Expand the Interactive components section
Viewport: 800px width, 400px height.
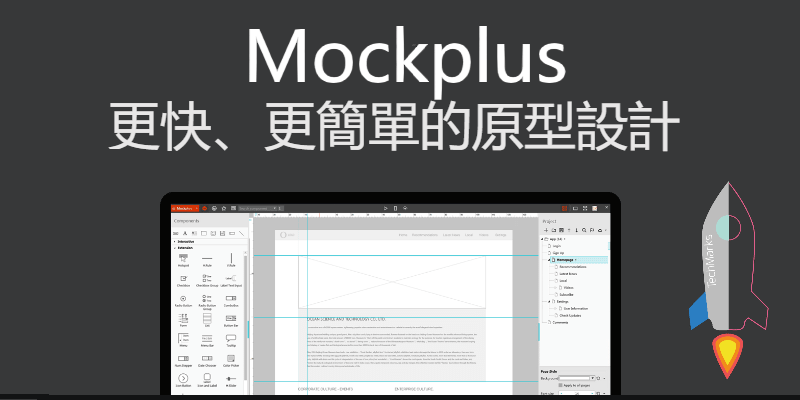(175, 241)
